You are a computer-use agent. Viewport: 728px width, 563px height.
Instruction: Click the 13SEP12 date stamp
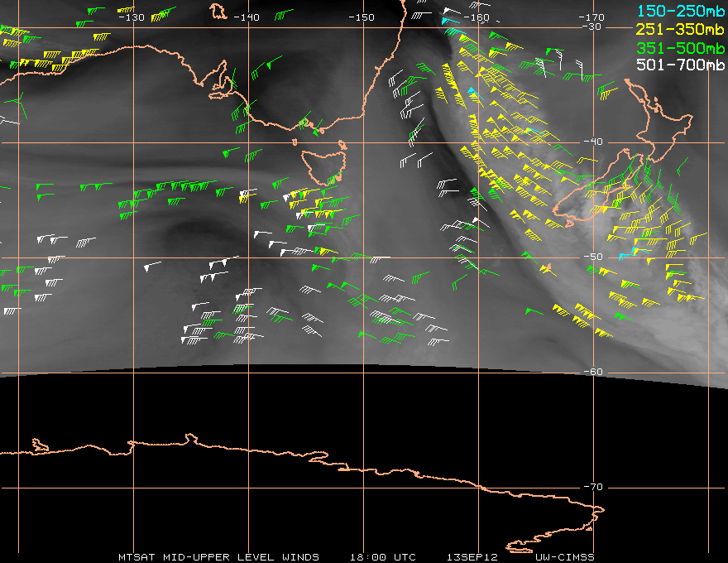click(x=472, y=557)
